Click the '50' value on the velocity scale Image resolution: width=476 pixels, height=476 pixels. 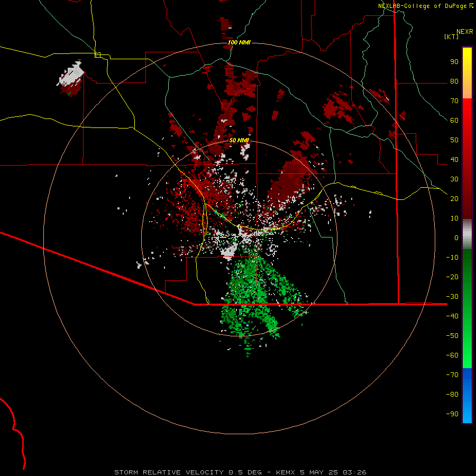pyautogui.click(x=454, y=140)
